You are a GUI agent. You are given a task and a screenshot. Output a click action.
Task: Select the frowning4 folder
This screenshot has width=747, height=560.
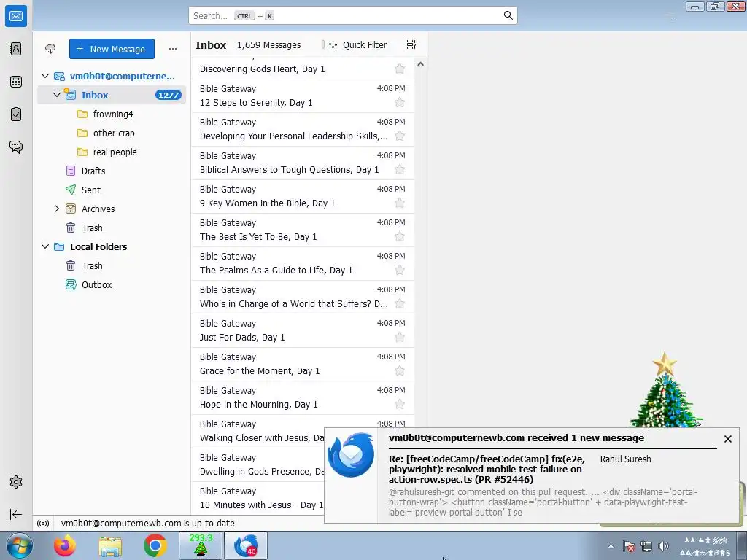click(112, 114)
